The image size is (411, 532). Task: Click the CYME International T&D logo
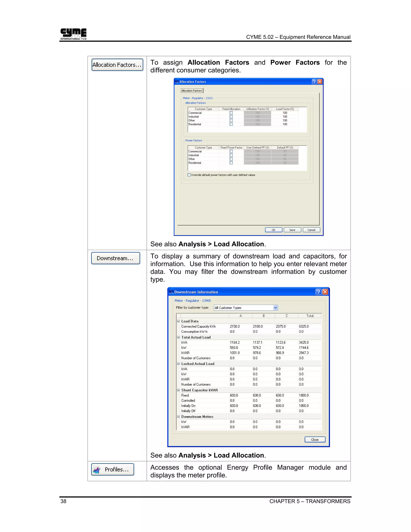pyautogui.click(x=73, y=34)
